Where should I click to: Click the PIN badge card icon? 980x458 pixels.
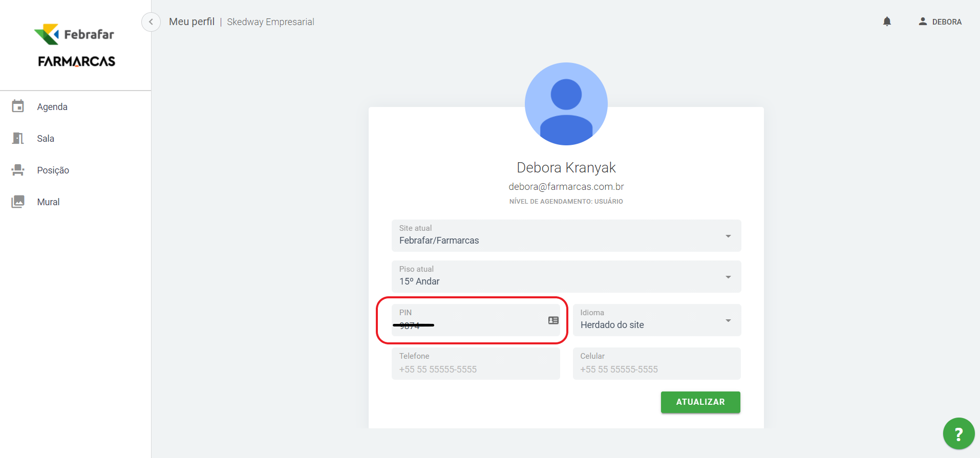coord(553,320)
